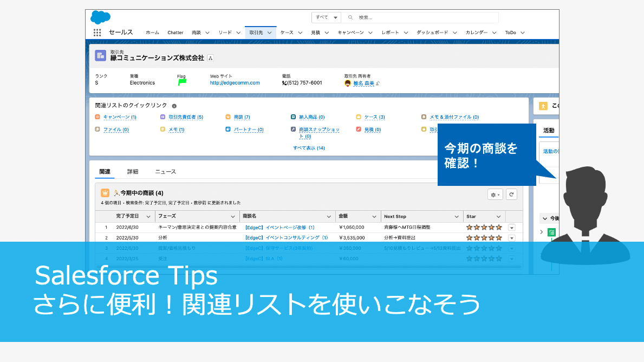The width and height of the screenshot is (644, 362).
Task: Open account hierarchy icon beside company name
Action: tap(210, 58)
